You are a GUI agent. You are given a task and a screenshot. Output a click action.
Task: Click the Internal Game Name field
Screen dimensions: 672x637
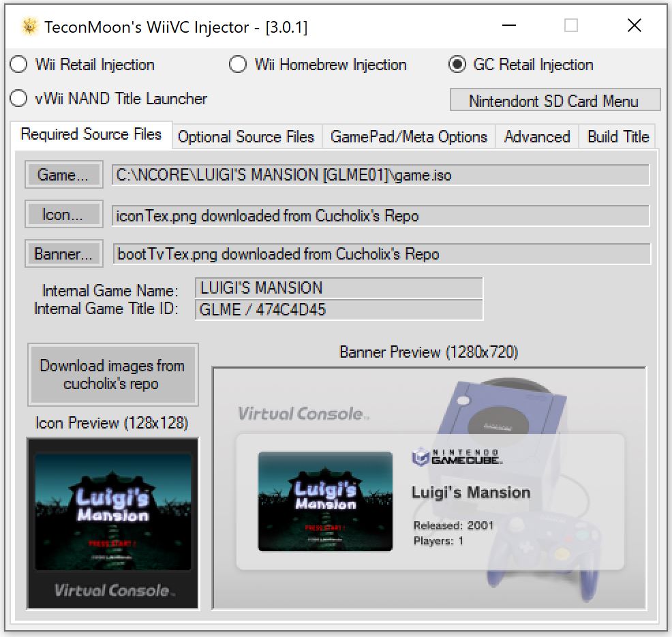point(339,288)
